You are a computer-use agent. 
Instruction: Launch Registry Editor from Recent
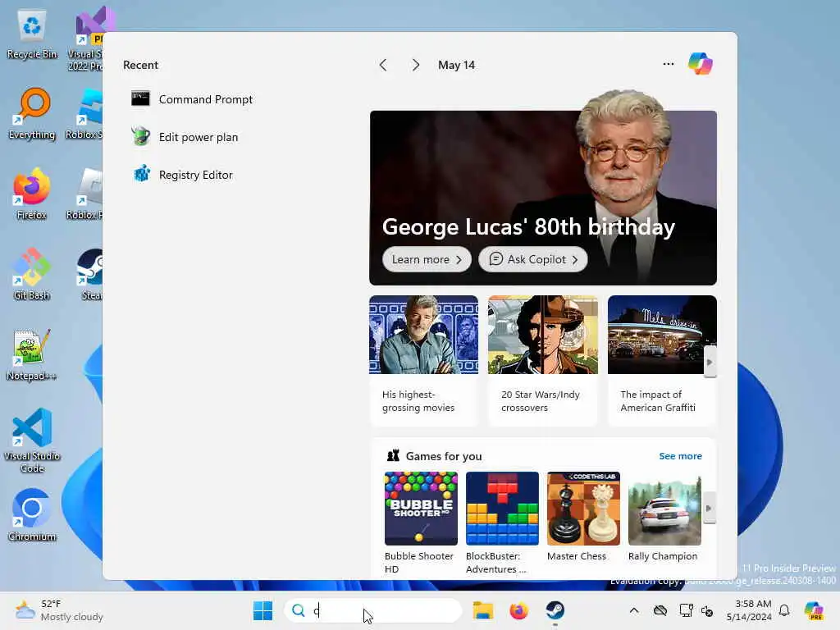click(182, 175)
